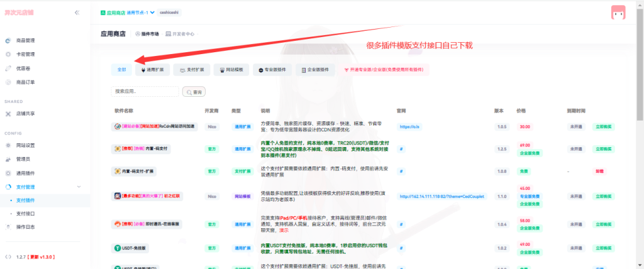The image size is (644, 269).
Task: Collapse the 支付管理 submenu chevron
Action: [x=79, y=187]
